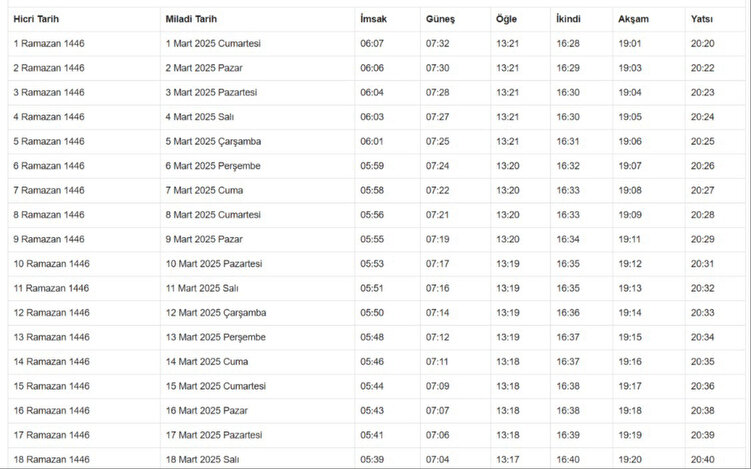Select the 07:32 Güneş time cell

pyautogui.click(x=437, y=44)
